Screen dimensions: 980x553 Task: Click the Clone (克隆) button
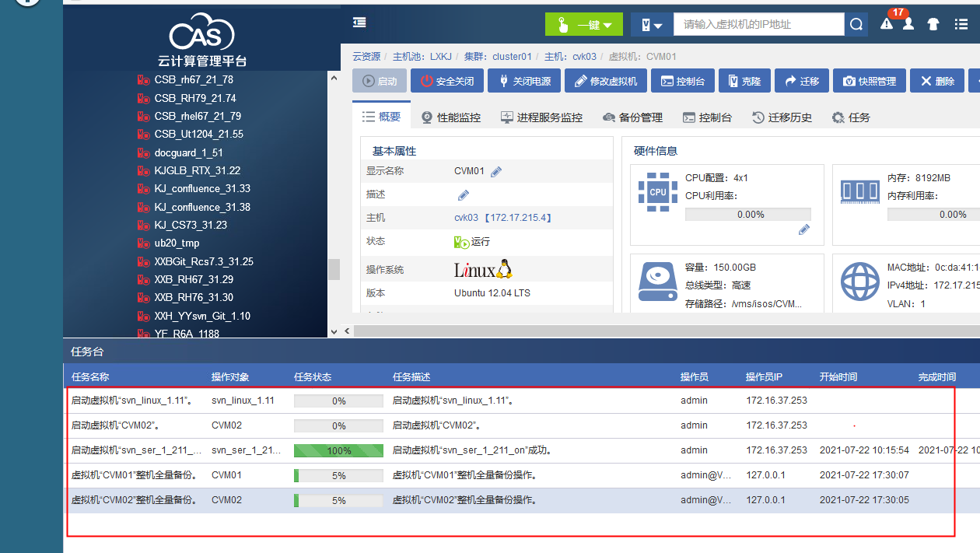[x=744, y=81]
